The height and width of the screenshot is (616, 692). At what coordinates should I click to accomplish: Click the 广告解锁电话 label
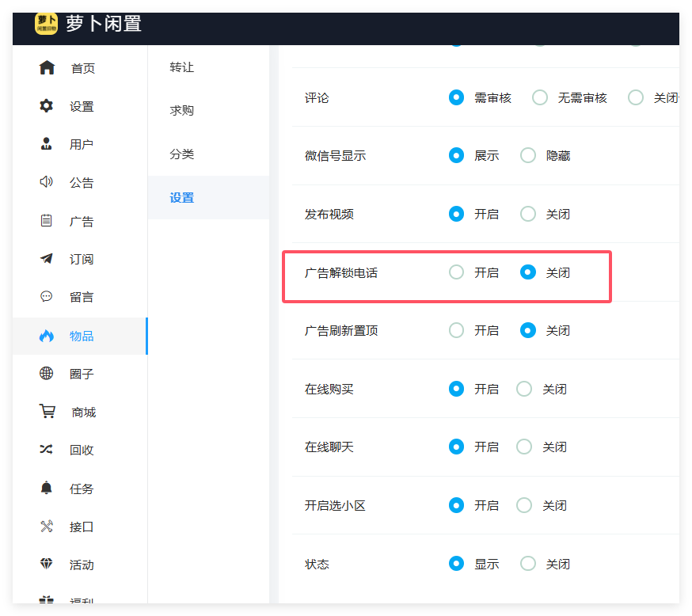click(341, 272)
